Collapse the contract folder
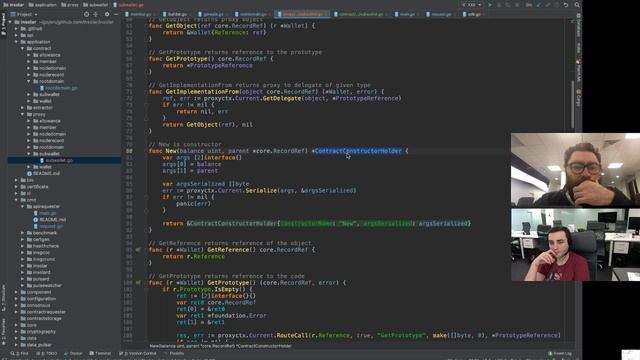 22,49
